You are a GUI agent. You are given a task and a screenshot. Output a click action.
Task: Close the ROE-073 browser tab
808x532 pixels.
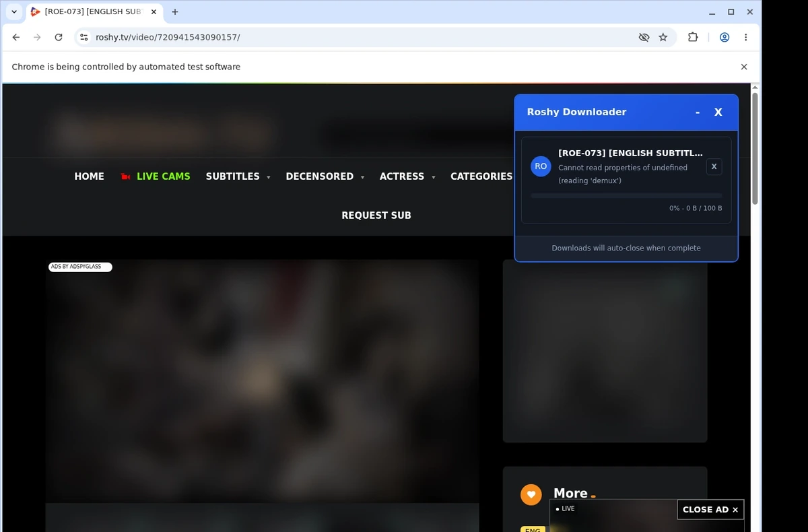pos(154,12)
